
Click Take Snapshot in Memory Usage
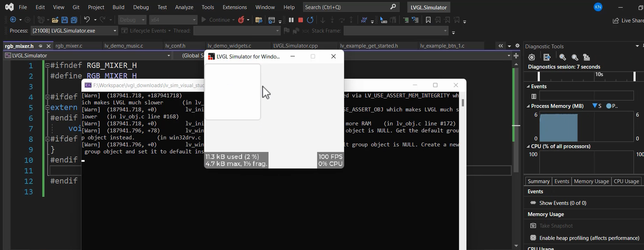(556, 226)
